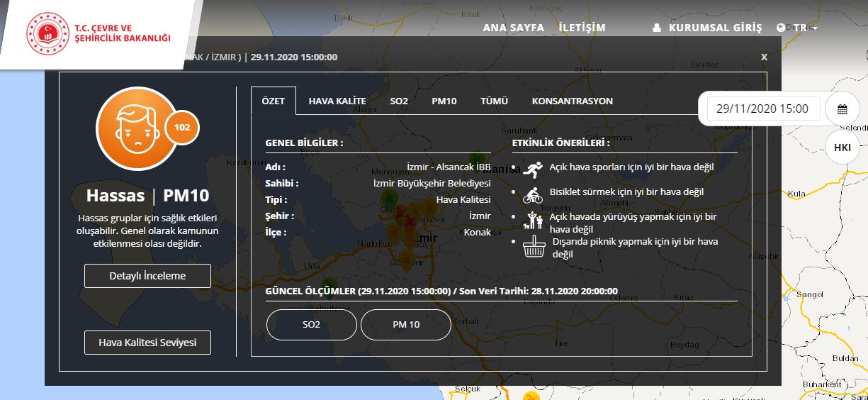Click the GENEL BİLGİLER heading
The image size is (868, 400).
pos(305,143)
